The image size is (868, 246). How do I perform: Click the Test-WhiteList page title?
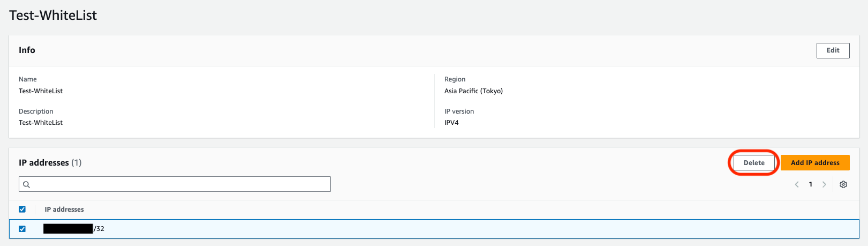tap(53, 16)
